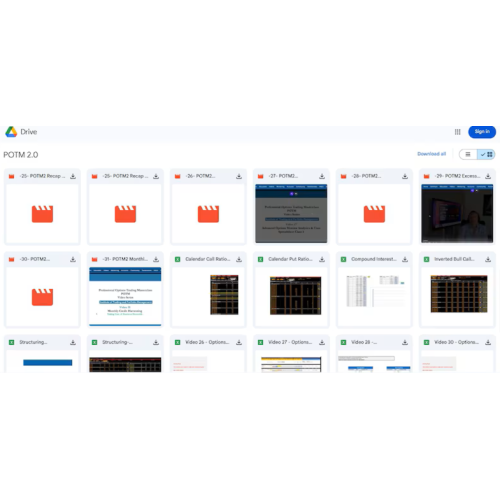Switch to list view layout

click(468, 154)
